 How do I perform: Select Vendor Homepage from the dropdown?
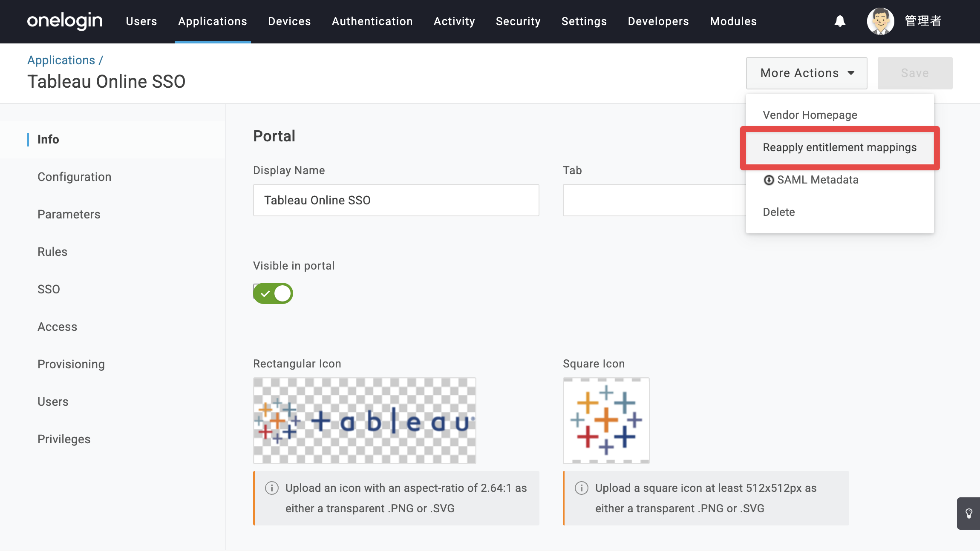click(840, 115)
